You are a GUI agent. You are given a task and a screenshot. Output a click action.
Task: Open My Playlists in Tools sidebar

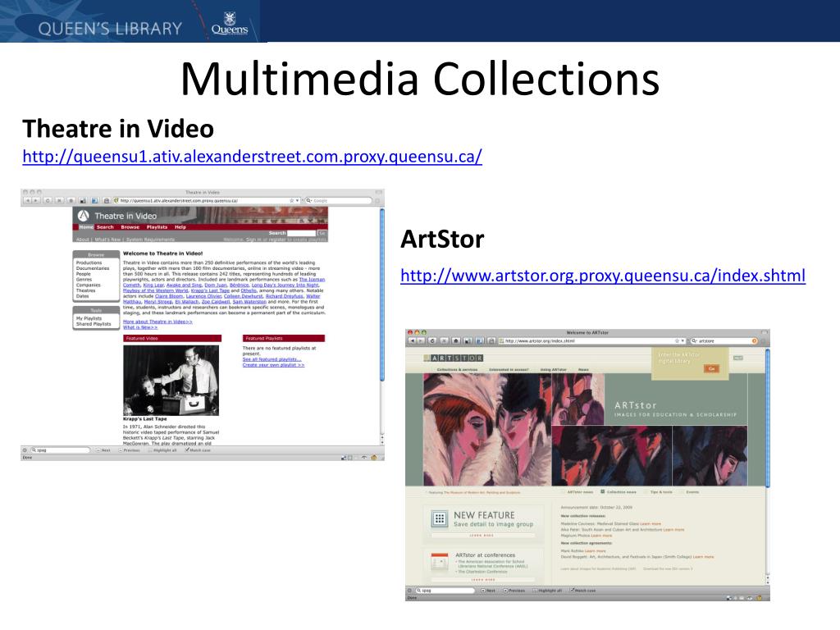[89, 318]
